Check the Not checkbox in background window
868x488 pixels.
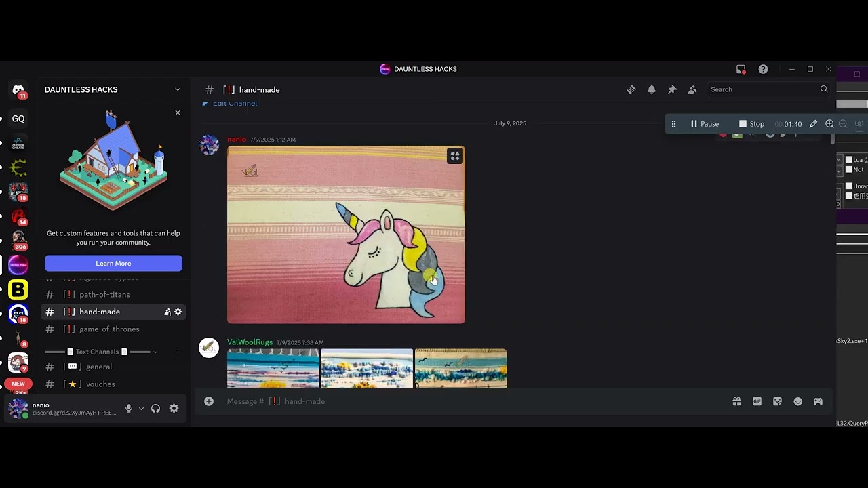848,169
